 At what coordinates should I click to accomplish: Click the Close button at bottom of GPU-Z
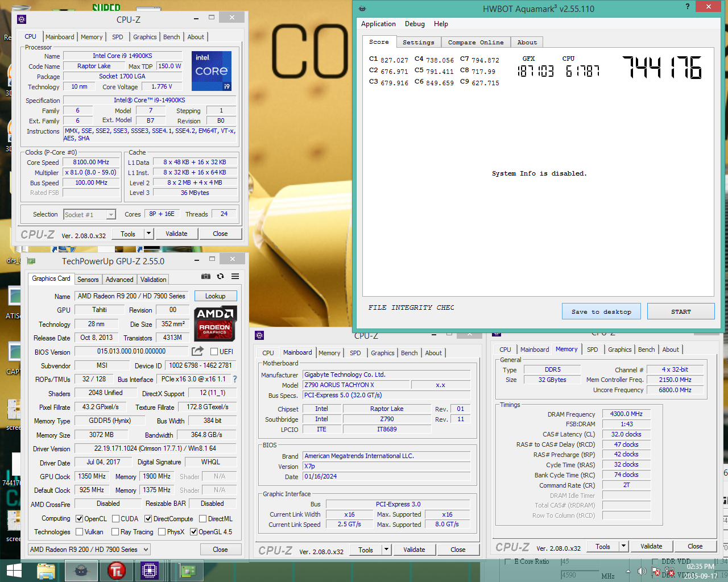point(220,550)
